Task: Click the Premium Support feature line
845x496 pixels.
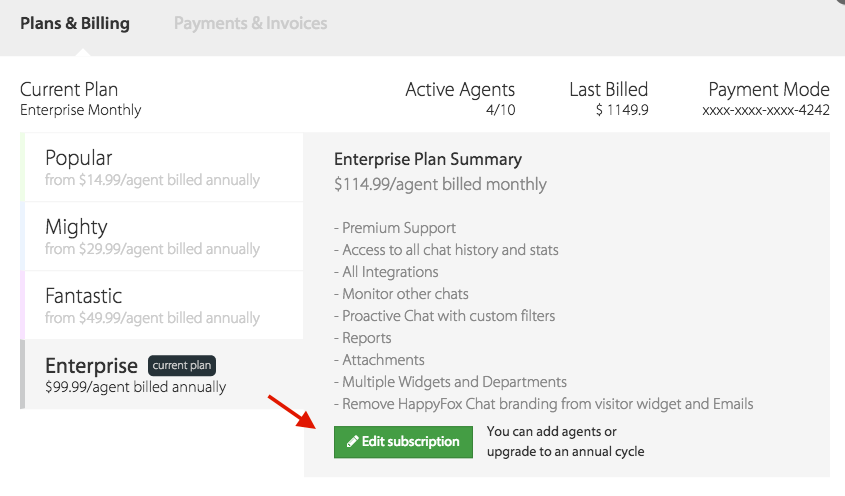Action: [x=395, y=228]
